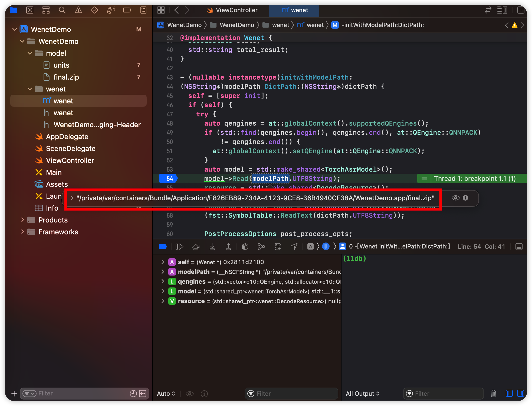This screenshot has height=406, width=532.
Task: Activate the Simulate Location arrow icon
Action: [x=294, y=246]
